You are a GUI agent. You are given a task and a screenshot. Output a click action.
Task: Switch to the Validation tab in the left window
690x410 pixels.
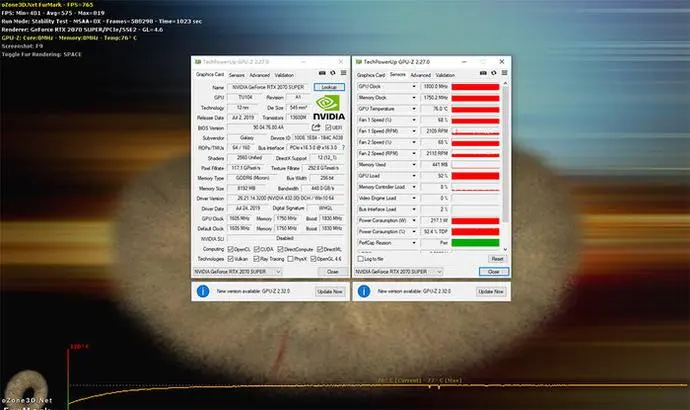284,75
